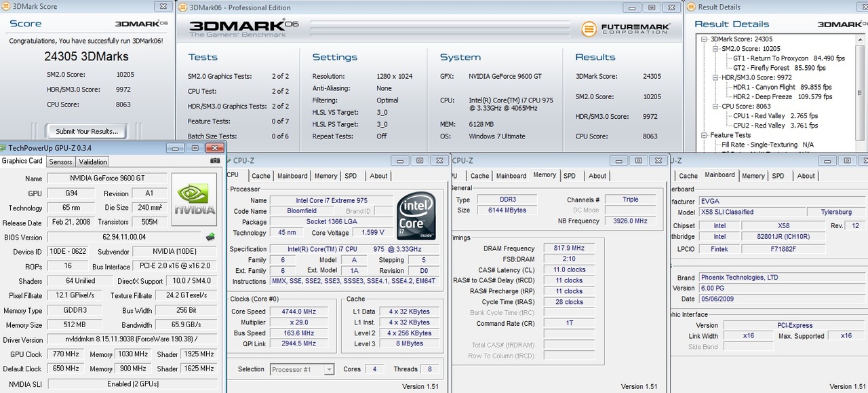Switch to the Validation tab in GPU-Z
The height and width of the screenshot is (393, 868).
click(93, 162)
